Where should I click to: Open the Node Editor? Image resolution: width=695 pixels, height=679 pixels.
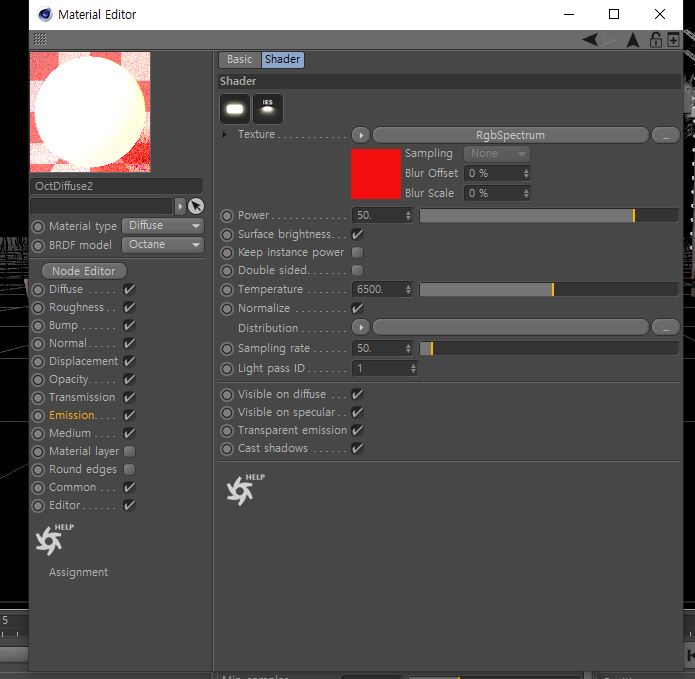click(x=84, y=271)
